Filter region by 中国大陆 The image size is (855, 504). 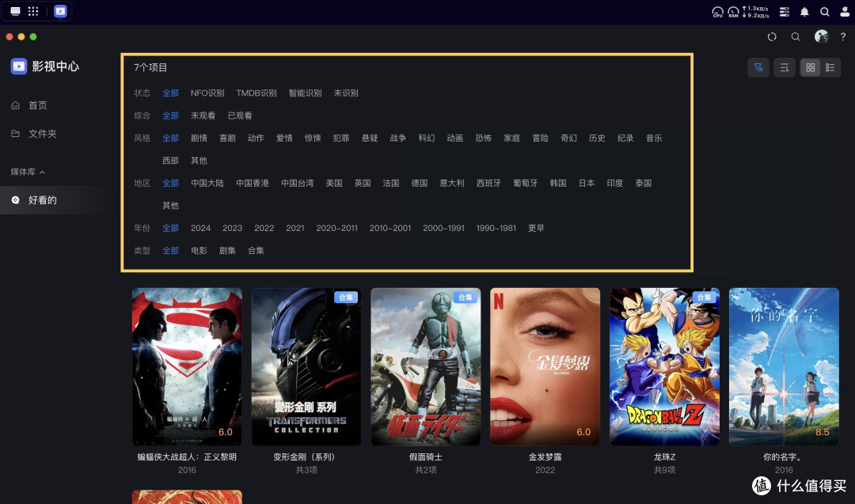pos(207,183)
